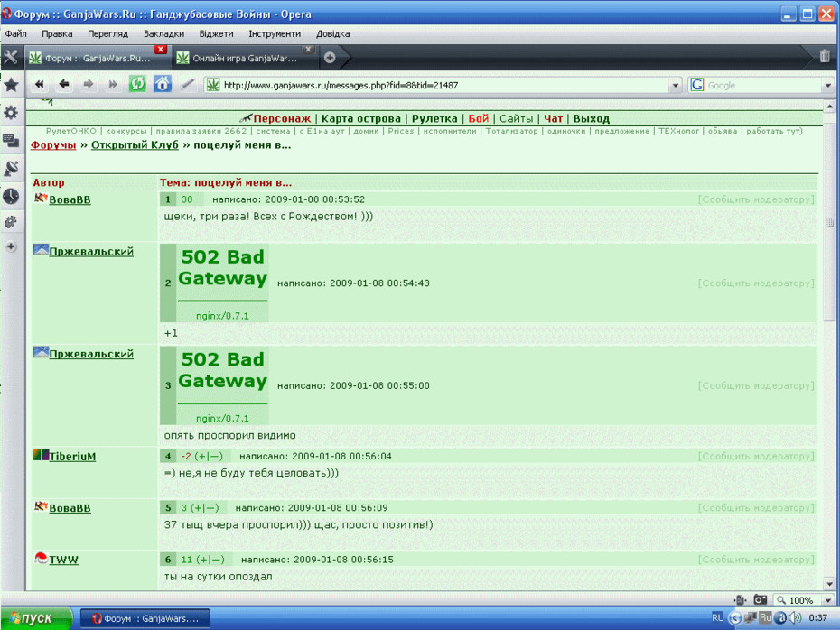Open the Сайты link
Image resolution: width=840 pixels, height=630 pixels.
[x=517, y=118]
